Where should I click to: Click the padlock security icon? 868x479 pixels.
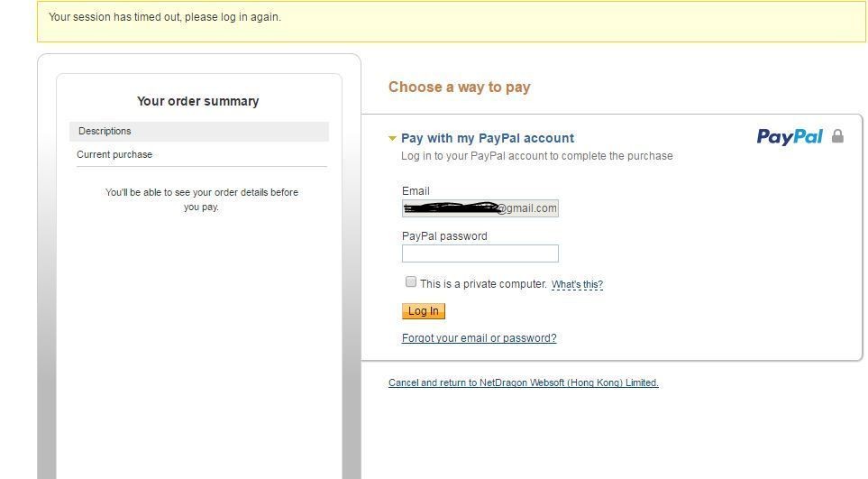[x=837, y=136]
